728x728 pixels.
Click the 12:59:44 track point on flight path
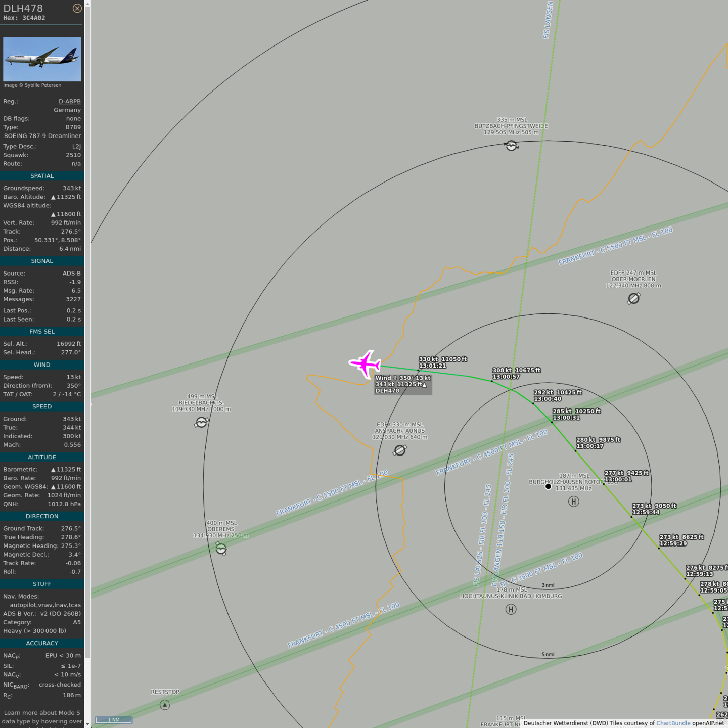click(x=631, y=517)
